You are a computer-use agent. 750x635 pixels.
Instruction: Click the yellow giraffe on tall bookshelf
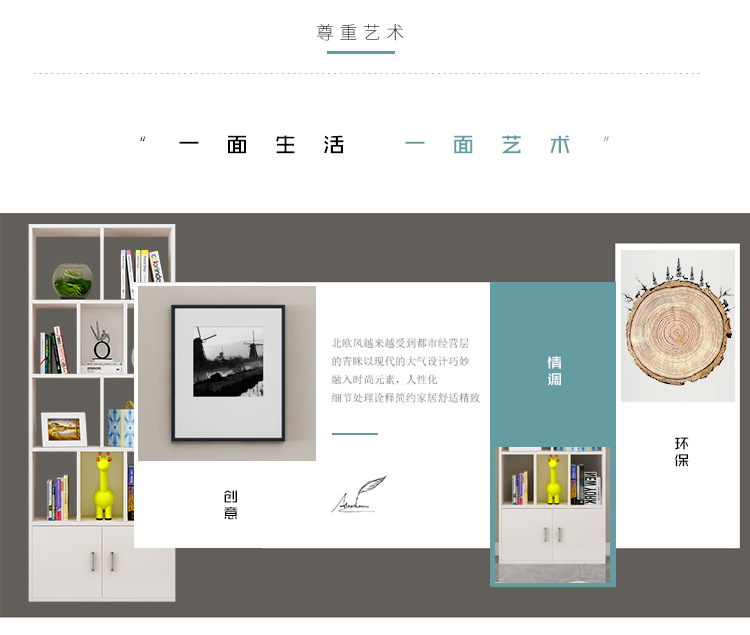pyautogui.click(x=104, y=486)
